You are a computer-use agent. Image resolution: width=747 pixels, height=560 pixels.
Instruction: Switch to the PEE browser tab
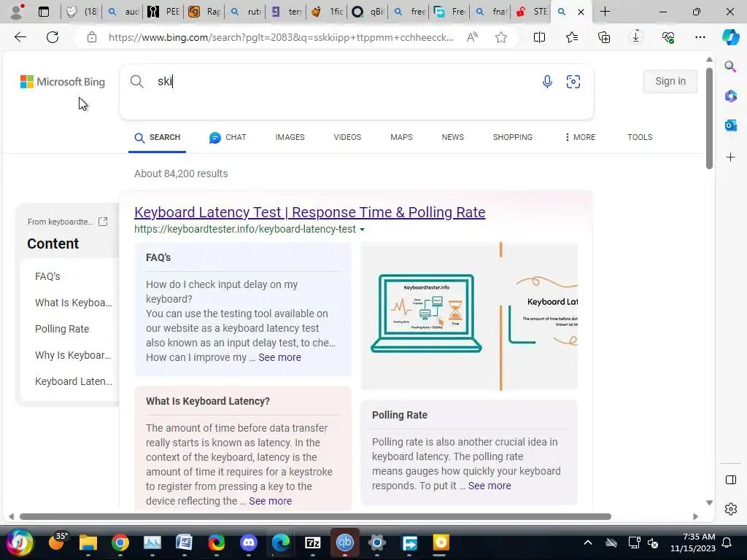click(163, 12)
